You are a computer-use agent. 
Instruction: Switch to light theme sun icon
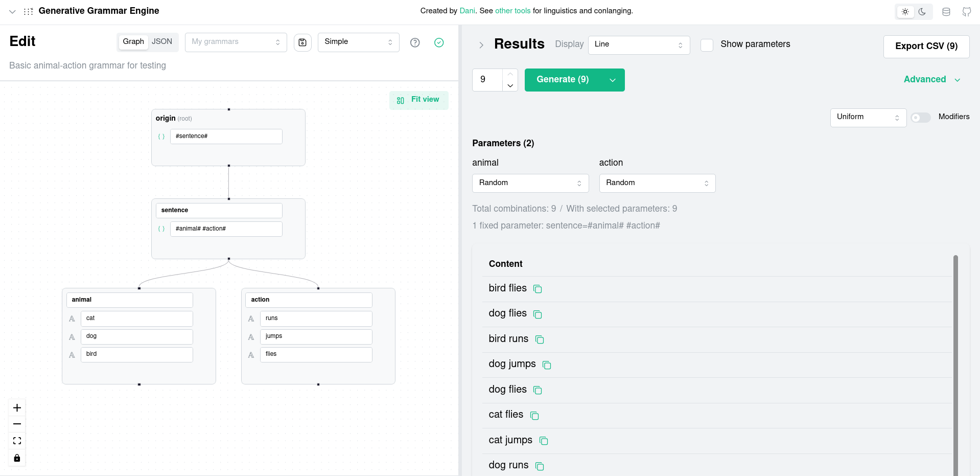[905, 12]
